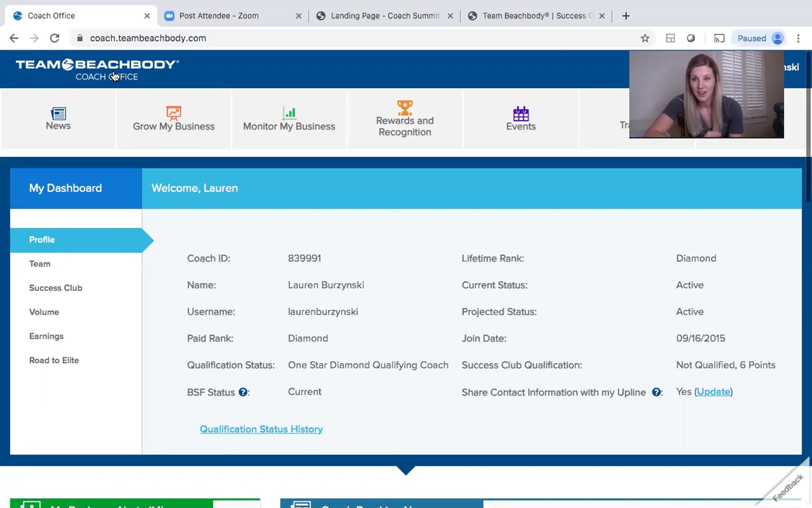Image resolution: width=812 pixels, height=508 pixels.
Task: Open Grow My Business presentation icon
Action: [174, 113]
